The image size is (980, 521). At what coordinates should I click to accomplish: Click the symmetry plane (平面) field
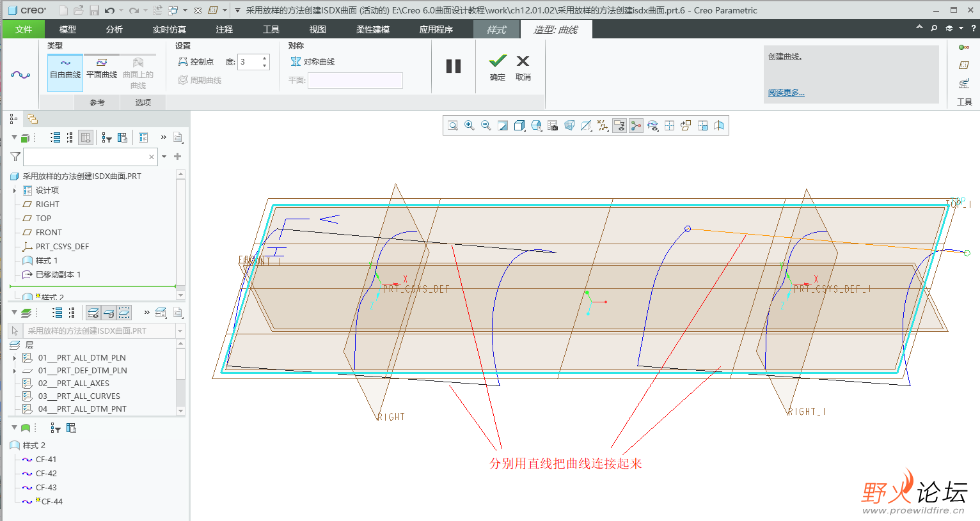pos(355,81)
